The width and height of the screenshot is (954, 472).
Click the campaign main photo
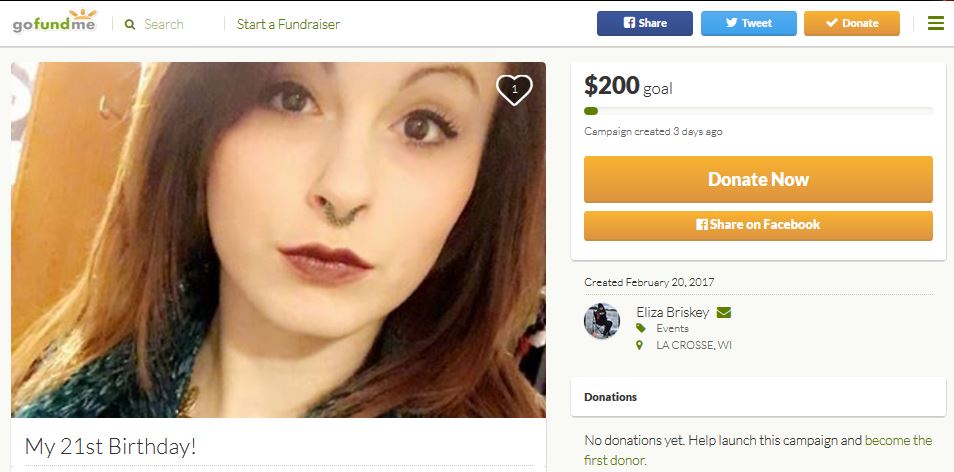(278, 240)
